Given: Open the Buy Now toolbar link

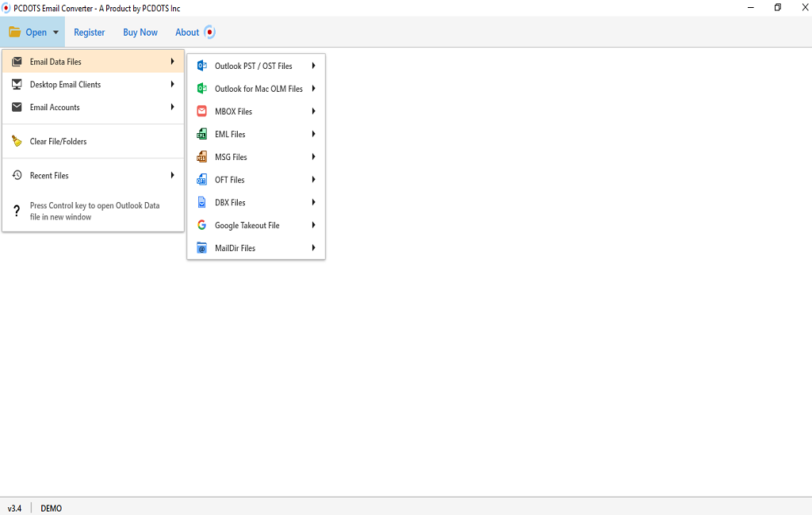Looking at the screenshot, I should pyautogui.click(x=140, y=32).
